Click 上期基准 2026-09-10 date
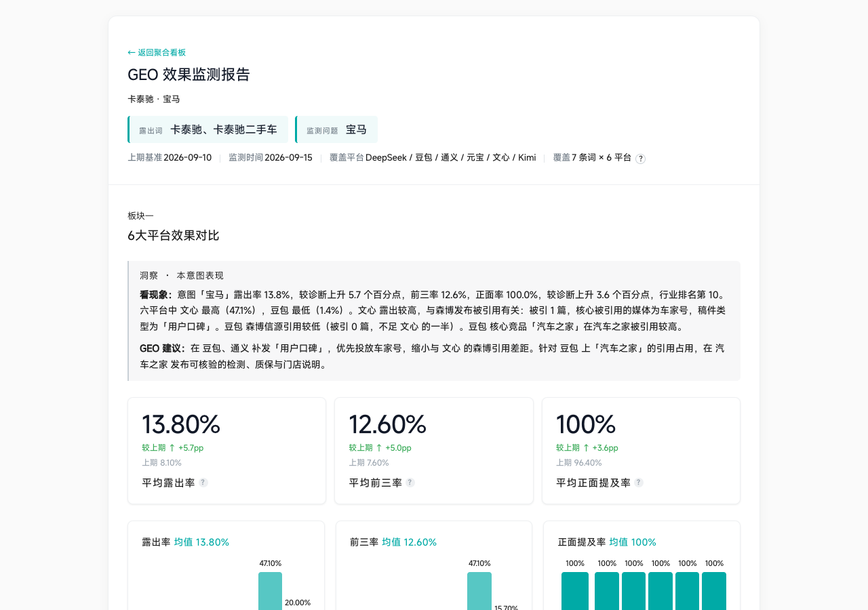Viewport: 868px width, 610px height. point(170,157)
